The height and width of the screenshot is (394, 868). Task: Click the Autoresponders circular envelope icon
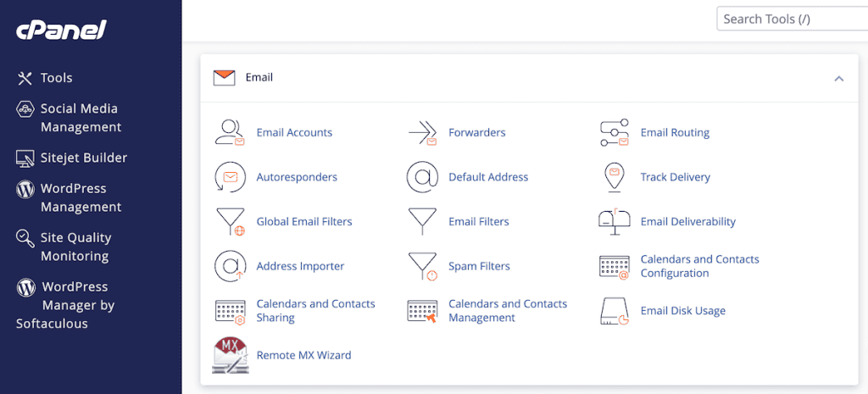coord(229,177)
